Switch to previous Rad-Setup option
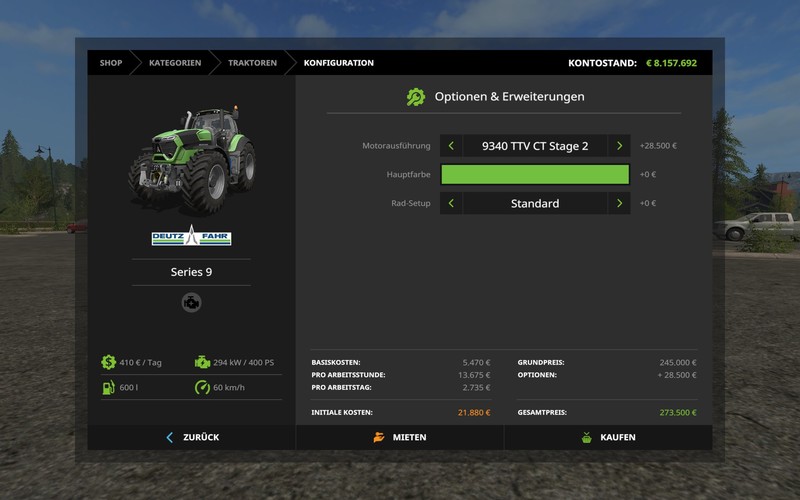800x500 pixels. coord(451,203)
